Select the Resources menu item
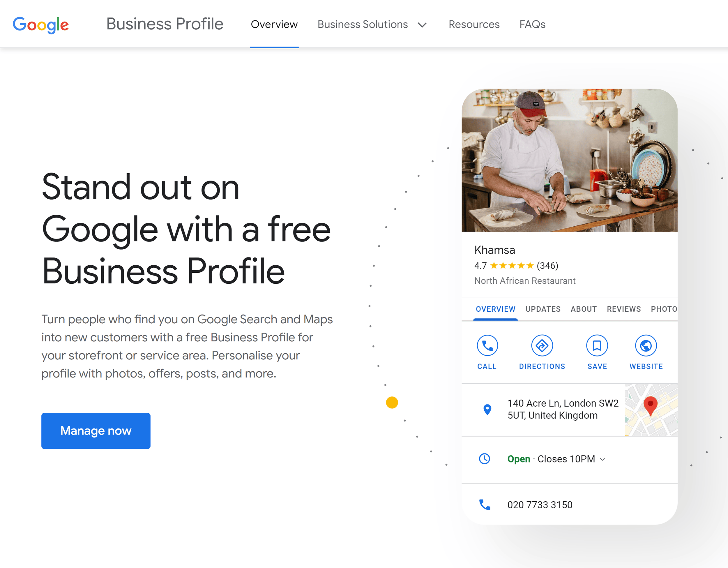The width and height of the screenshot is (728, 568). pos(473,24)
